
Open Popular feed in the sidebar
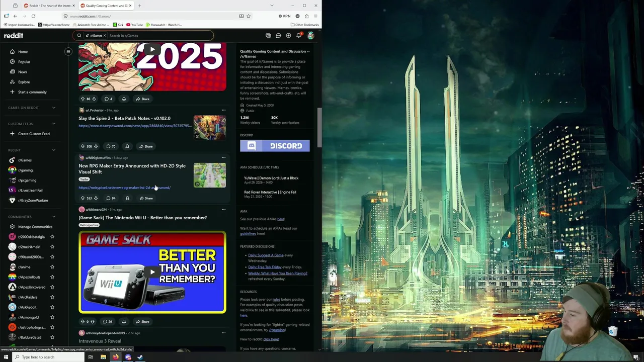pos(24,62)
